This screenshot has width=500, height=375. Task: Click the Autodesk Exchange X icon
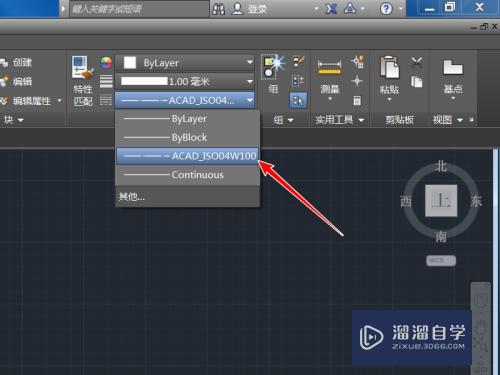coord(331,8)
